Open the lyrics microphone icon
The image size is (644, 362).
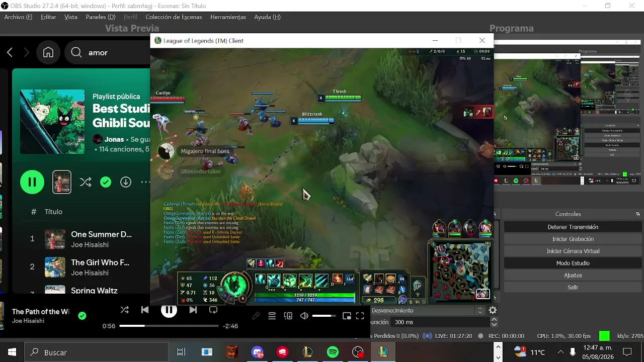point(256,316)
